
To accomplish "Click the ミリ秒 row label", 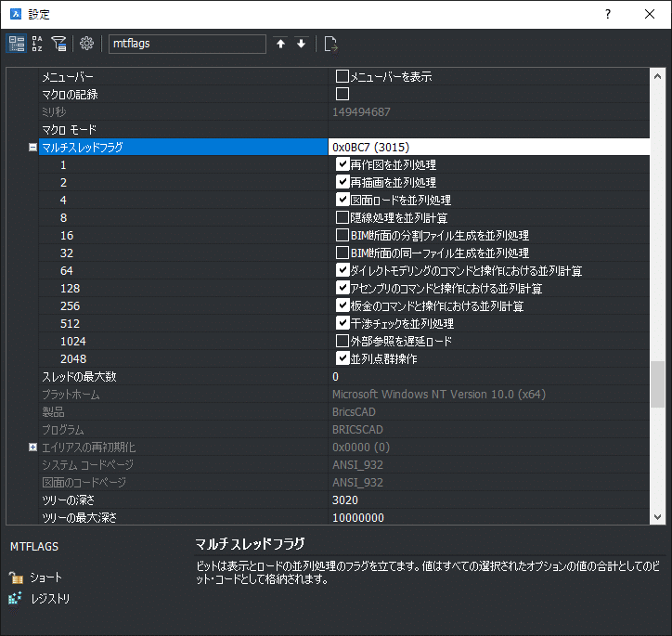I will click(x=54, y=111).
